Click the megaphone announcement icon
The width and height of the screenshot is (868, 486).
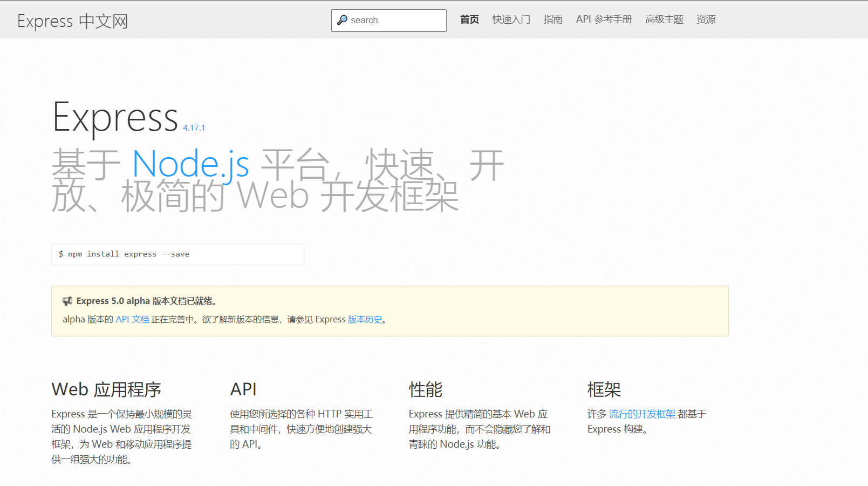(67, 301)
